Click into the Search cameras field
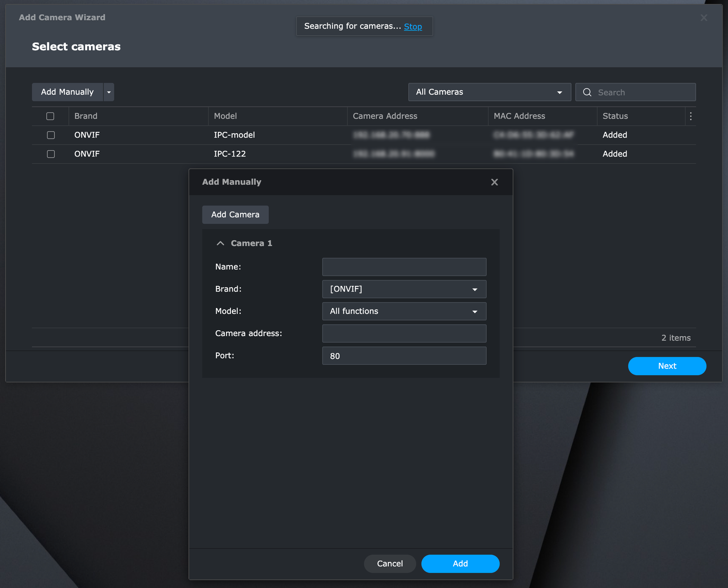Viewport: 728px width, 588px height. pos(635,92)
